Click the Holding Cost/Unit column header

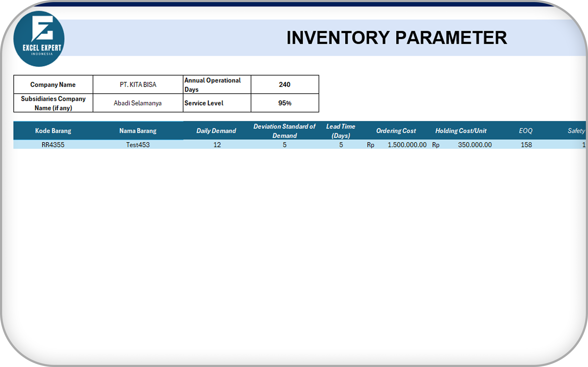461,131
